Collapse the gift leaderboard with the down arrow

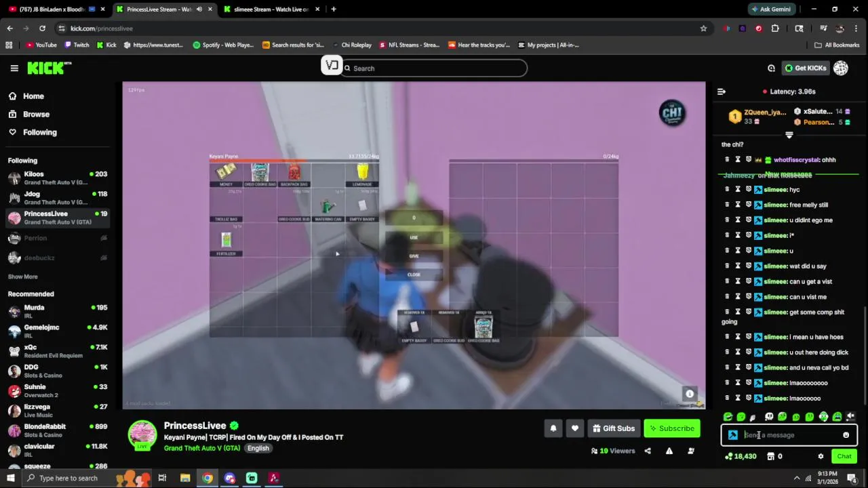tap(789, 135)
